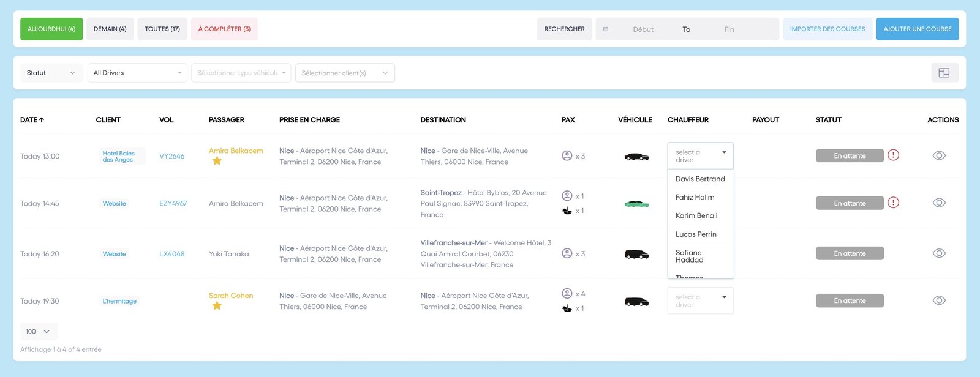The height and width of the screenshot is (377, 980).
Task: Click warning icon for Today 13:00 ride
Action: [894, 155]
